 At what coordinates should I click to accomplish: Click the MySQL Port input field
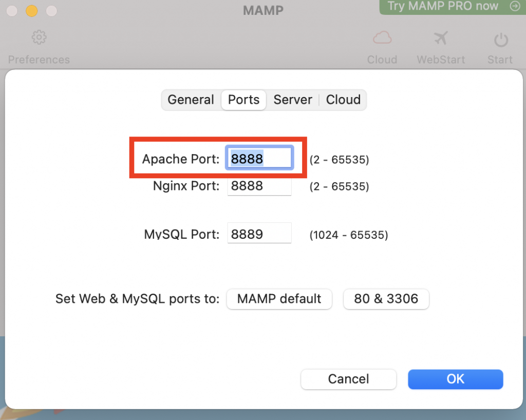point(259,233)
